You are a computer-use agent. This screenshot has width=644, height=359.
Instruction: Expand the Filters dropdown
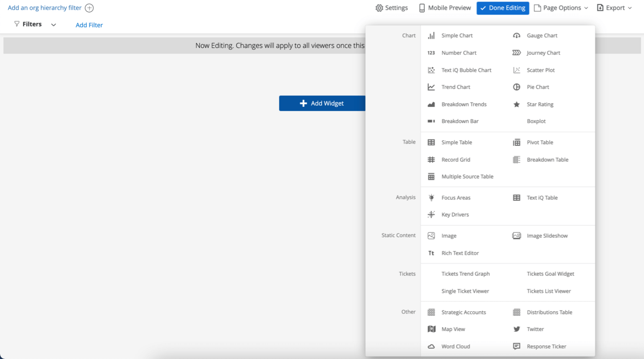coord(53,24)
